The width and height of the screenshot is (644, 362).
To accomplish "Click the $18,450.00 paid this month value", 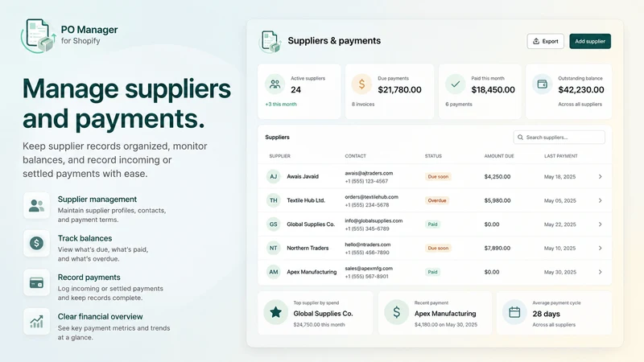I will (x=493, y=89).
